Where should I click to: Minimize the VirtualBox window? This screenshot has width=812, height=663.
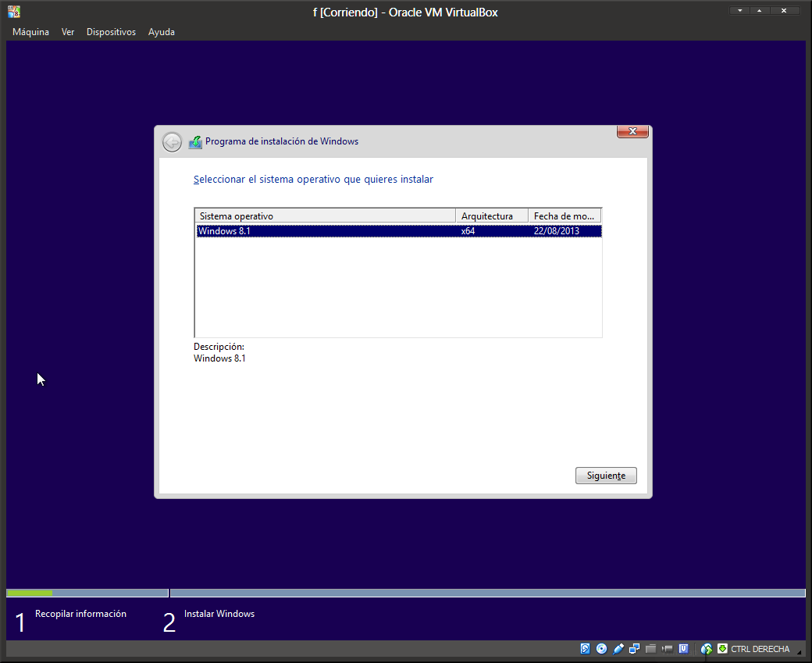pyautogui.click(x=740, y=10)
